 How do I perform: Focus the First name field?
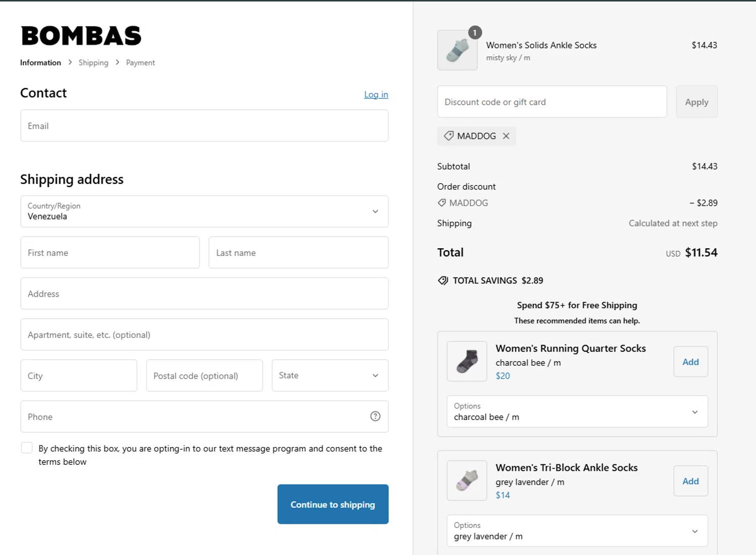[x=110, y=252]
